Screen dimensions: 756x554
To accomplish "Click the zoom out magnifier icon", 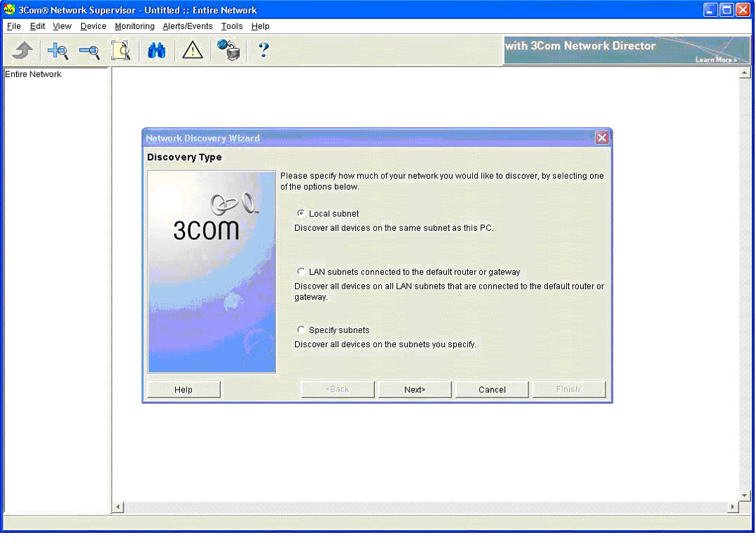I will click(x=89, y=51).
